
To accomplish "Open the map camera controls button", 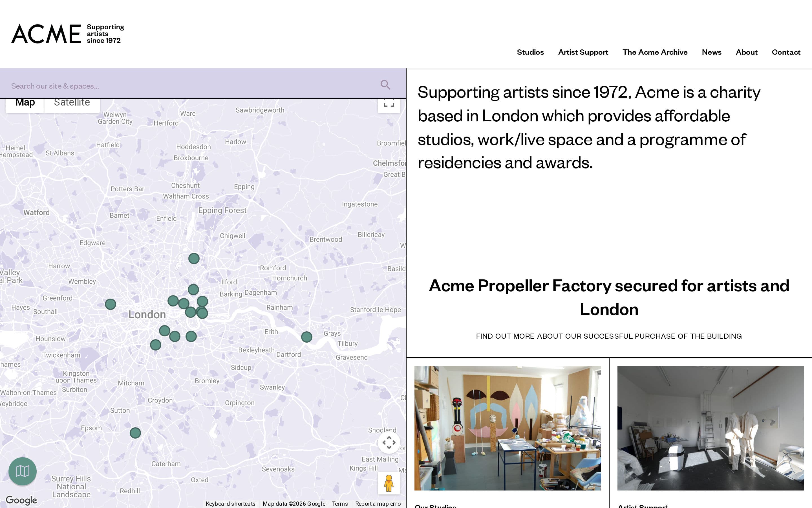I will 389,443.
